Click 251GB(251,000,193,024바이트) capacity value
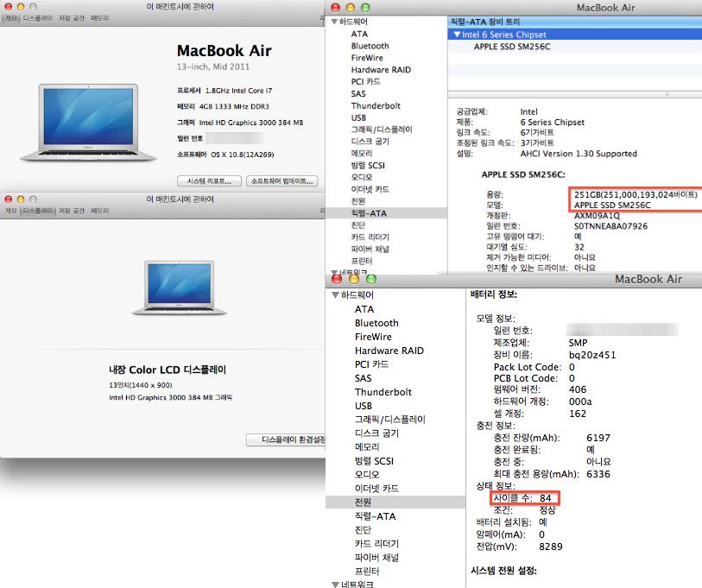The image size is (702, 588). pos(636,194)
